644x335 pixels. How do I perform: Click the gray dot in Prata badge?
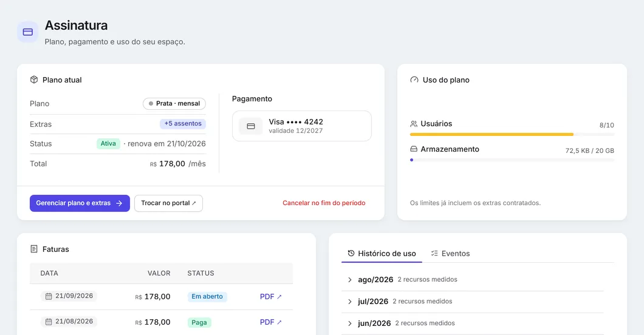tap(151, 104)
